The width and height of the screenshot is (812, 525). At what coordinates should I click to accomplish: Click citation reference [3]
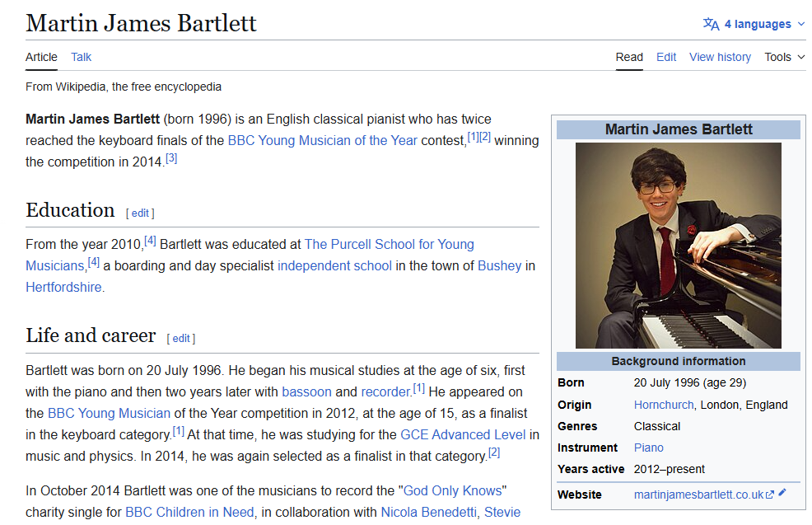click(171, 157)
